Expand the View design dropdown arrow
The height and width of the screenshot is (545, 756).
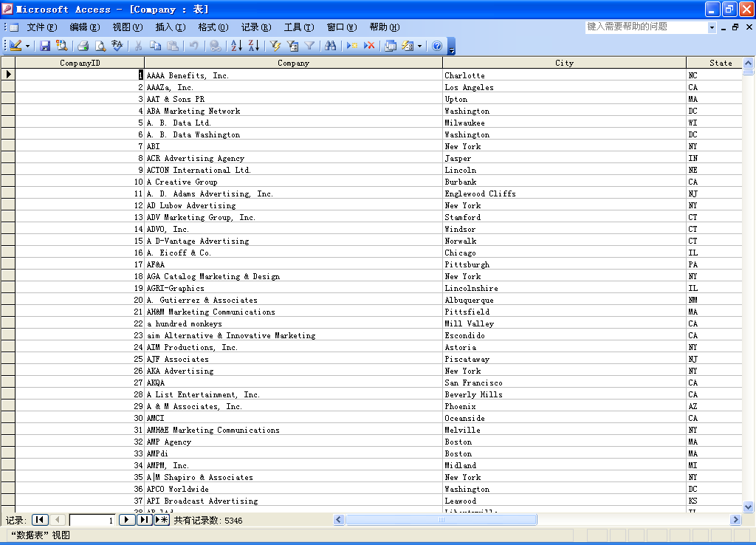pyautogui.click(x=28, y=46)
